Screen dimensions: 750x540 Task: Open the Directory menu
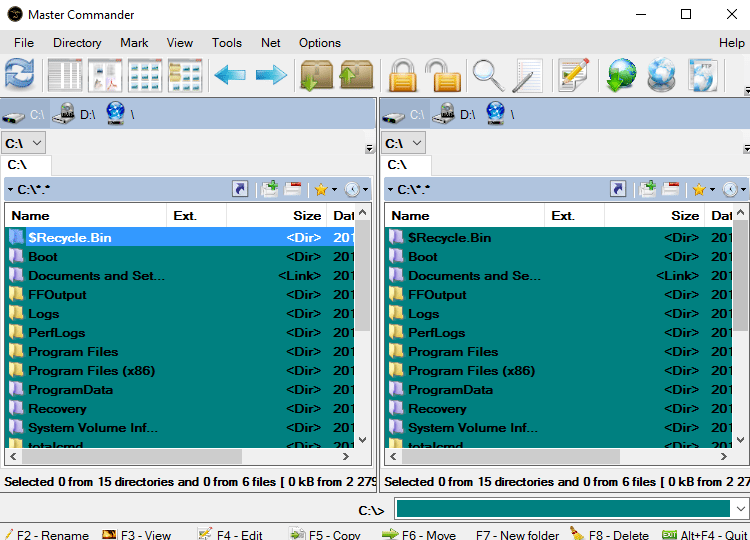coord(77,43)
